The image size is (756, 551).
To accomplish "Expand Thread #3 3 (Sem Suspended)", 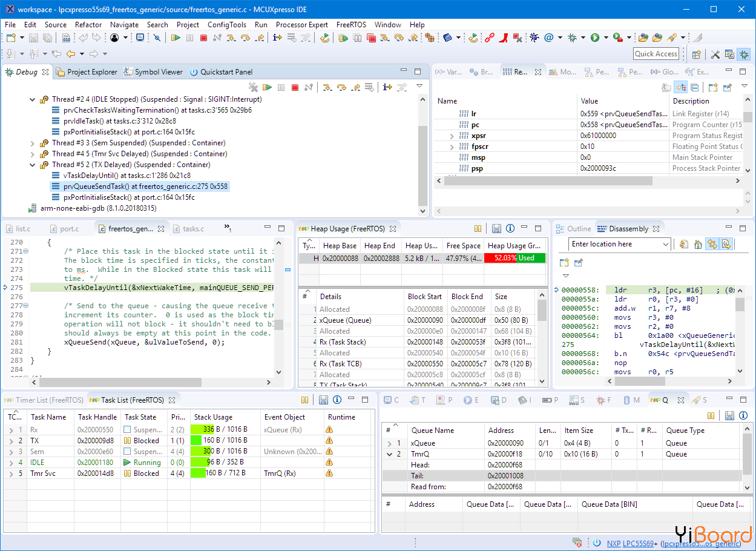I will click(33, 143).
